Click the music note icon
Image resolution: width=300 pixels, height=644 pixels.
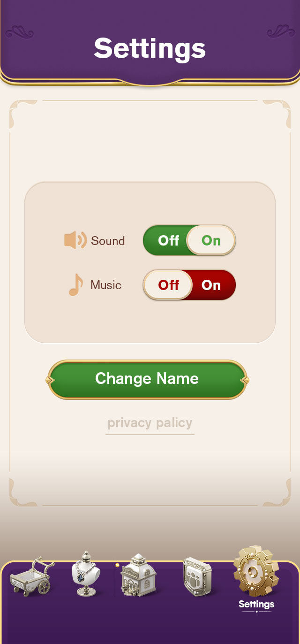[75, 285]
